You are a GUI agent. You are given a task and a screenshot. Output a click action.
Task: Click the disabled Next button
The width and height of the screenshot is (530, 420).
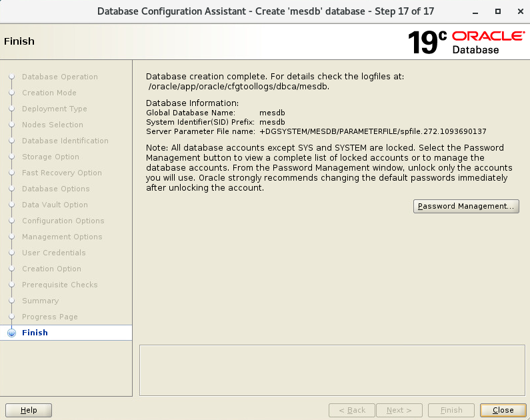coord(399,410)
